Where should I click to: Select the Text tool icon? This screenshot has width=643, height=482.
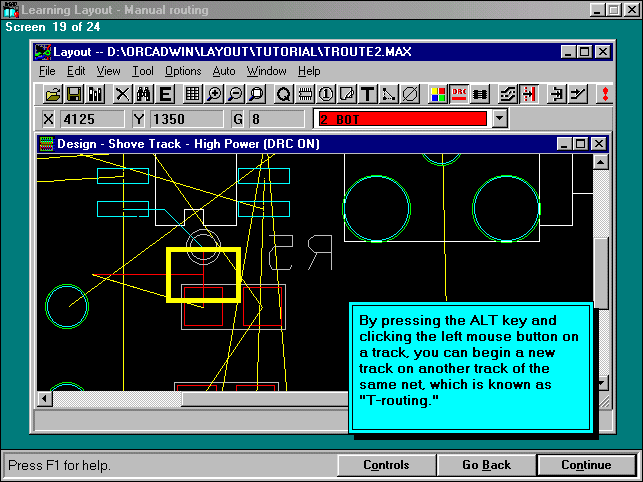pyautogui.click(x=367, y=94)
